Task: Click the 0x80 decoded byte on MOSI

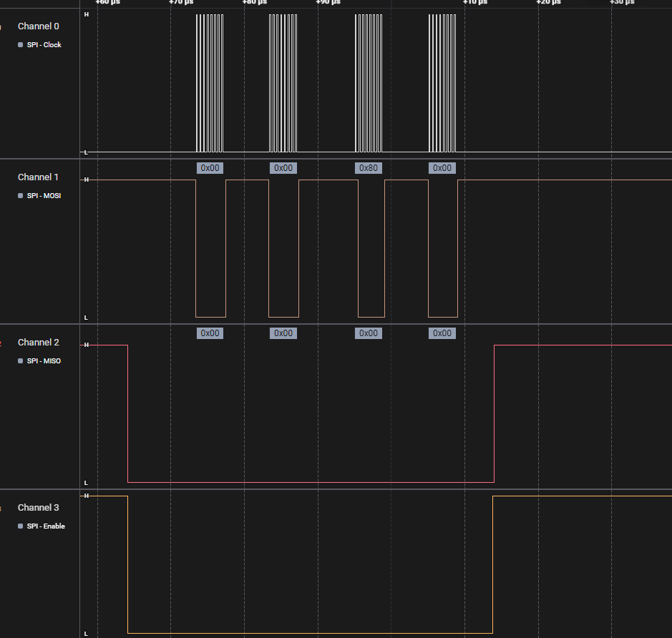Action: pos(369,168)
